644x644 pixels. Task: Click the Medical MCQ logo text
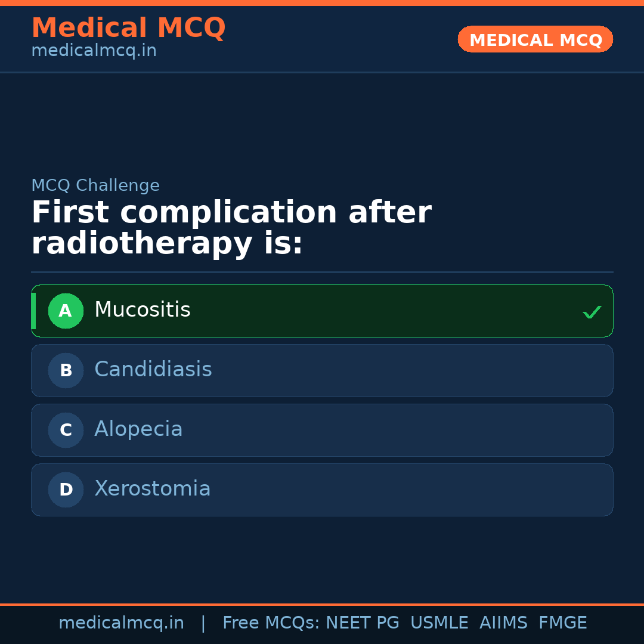[128, 28]
